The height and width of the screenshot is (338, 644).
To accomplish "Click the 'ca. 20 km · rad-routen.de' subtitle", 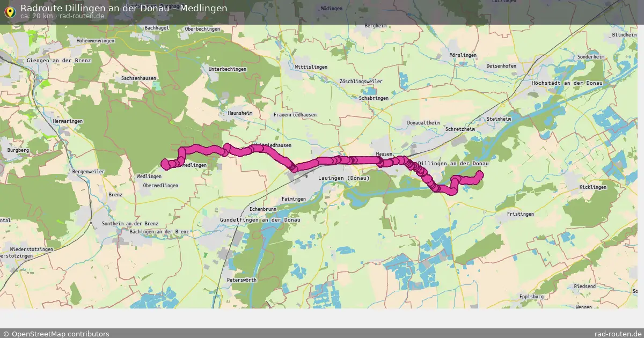I will coord(62,16).
